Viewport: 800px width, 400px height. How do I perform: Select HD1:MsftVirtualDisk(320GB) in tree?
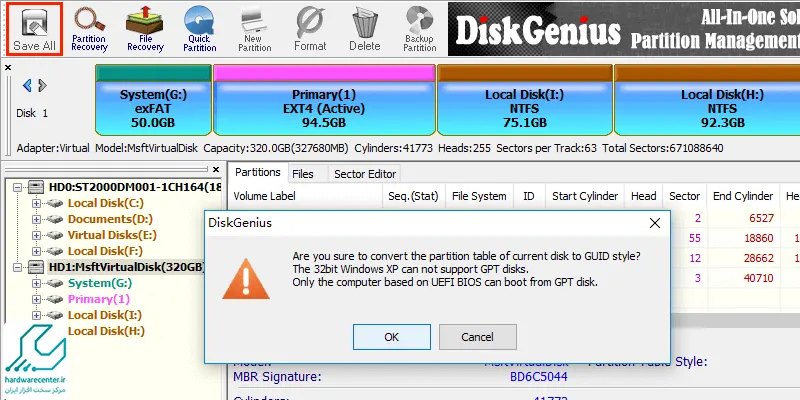tap(127, 267)
